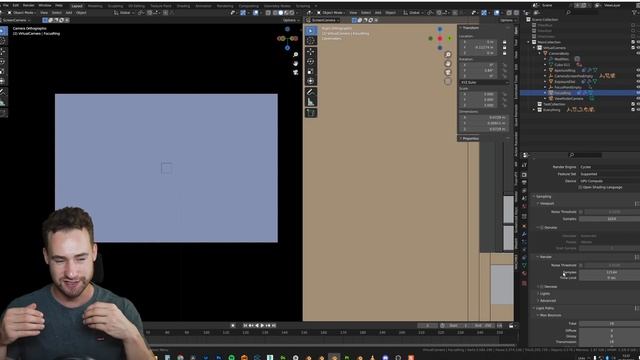Open Options dropdown in right viewport header

point(507,20)
